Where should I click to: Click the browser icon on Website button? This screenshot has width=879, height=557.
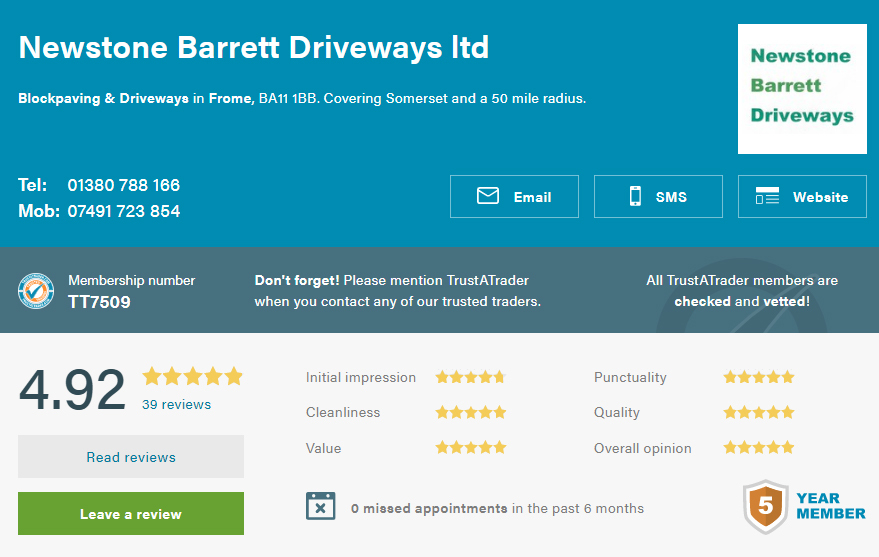coord(767,196)
